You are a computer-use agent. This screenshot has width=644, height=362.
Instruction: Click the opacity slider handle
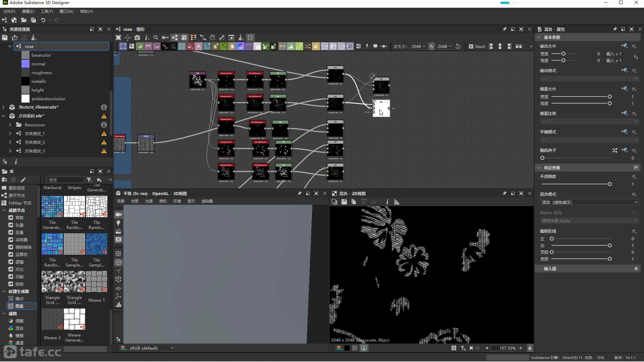tap(609, 184)
